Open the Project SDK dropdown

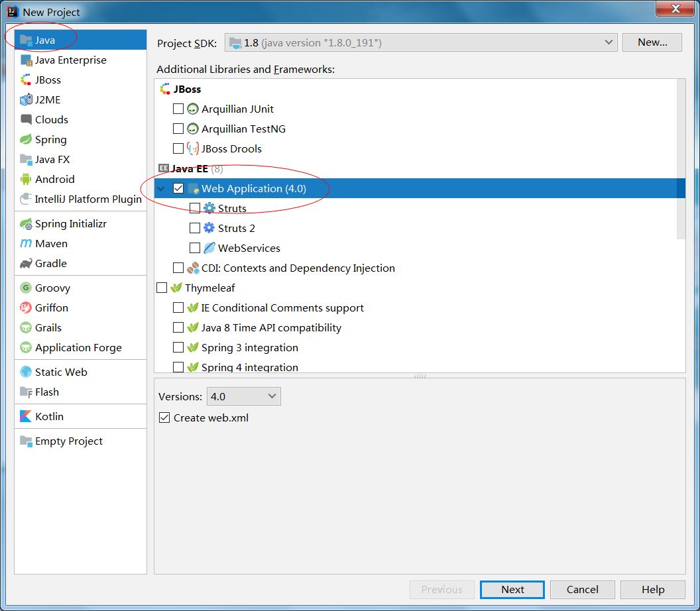[x=609, y=42]
